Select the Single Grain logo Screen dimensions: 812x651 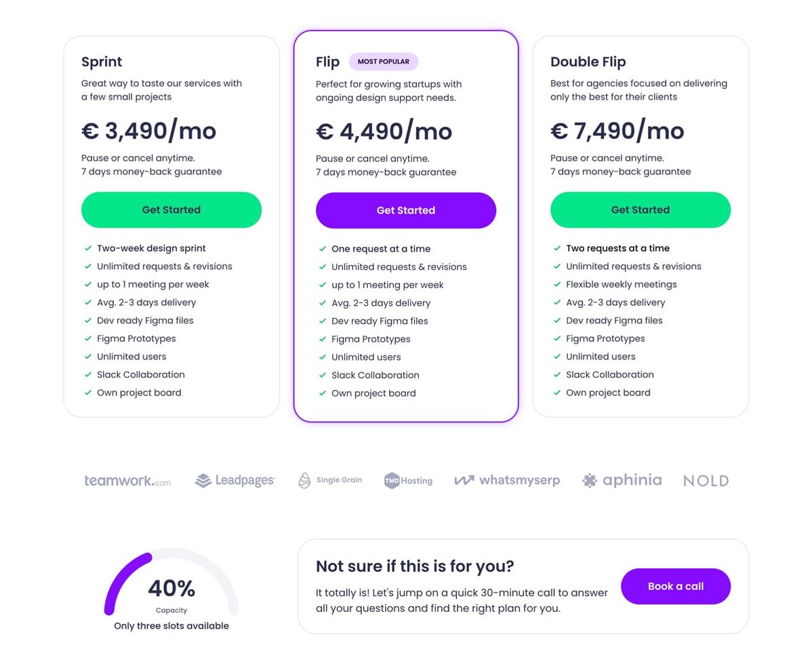329,479
